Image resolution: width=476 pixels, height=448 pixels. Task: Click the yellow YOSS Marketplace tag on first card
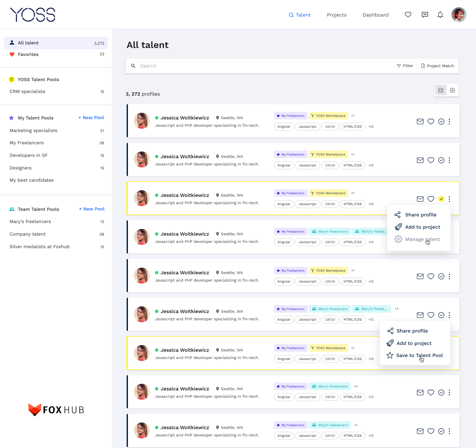click(329, 116)
